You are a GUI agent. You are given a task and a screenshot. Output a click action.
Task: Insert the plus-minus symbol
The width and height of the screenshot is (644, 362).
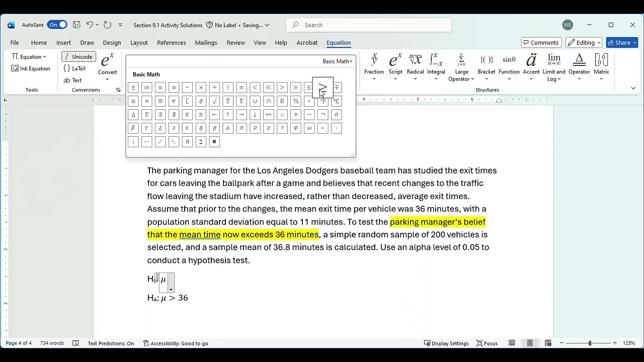pyautogui.click(x=133, y=87)
